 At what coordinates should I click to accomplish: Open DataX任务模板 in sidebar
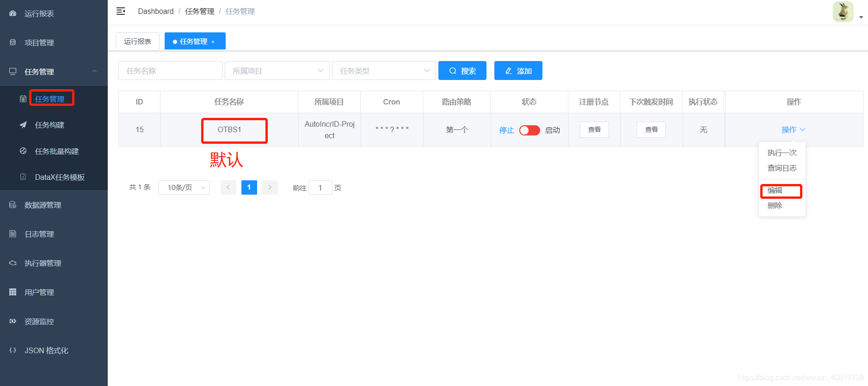coord(54,177)
